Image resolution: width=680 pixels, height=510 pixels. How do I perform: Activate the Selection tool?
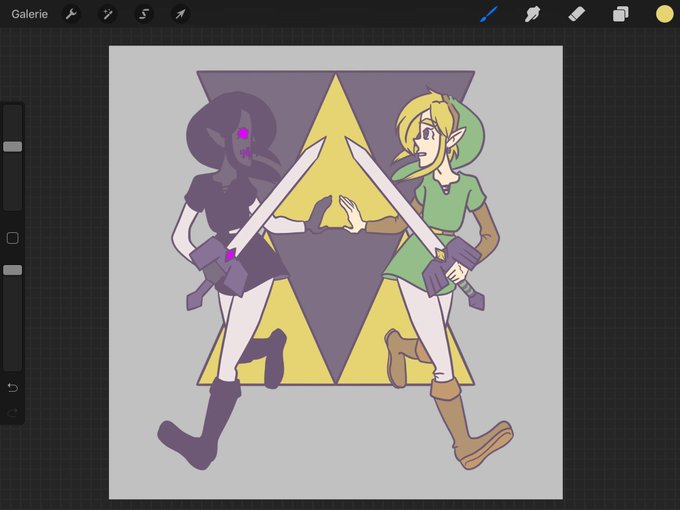coord(144,14)
